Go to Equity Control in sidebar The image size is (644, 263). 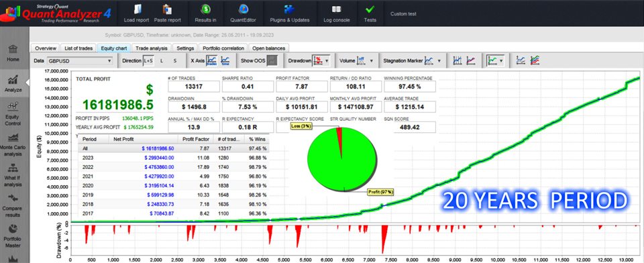(13, 114)
